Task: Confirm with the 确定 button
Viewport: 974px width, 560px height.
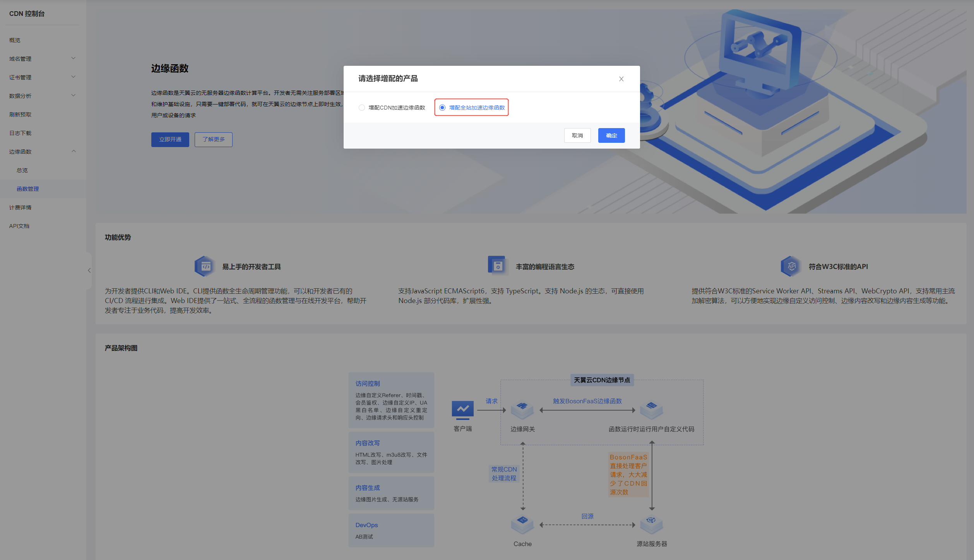Action: pos(611,135)
